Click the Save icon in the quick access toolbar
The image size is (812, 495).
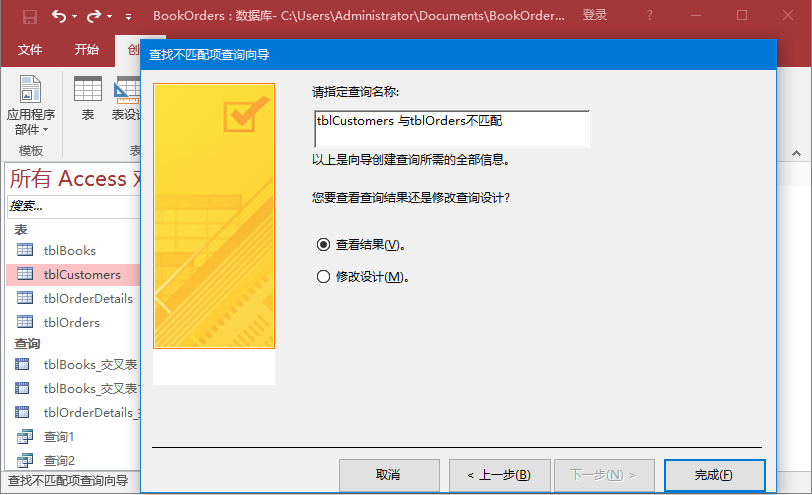tap(30, 16)
